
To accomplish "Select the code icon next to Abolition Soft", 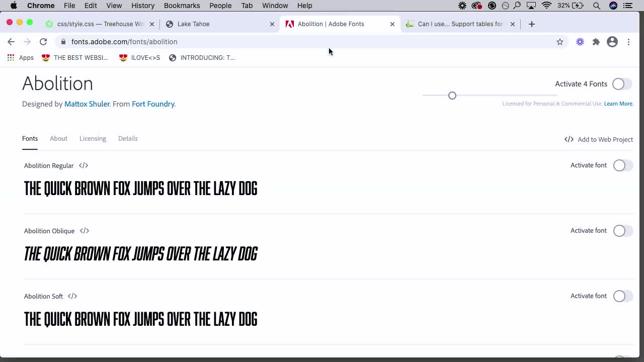I will pyautogui.click(x=72, y=296).
